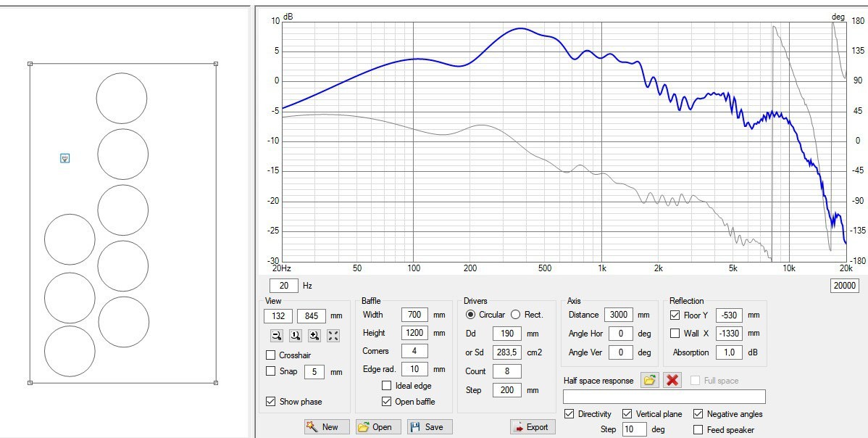
Task: Click the zoom in magnifier icon
Action: point(314,335)
